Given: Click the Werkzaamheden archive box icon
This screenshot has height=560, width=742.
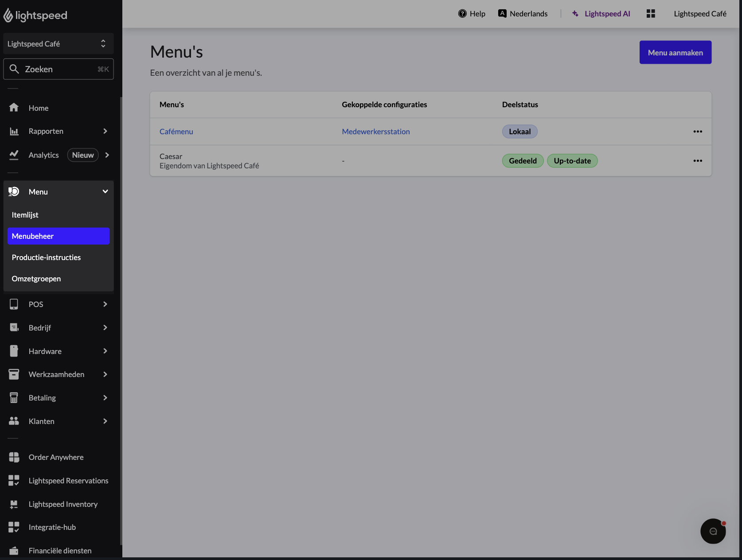Looking at the screenshot, I should (x=14, y=374).
